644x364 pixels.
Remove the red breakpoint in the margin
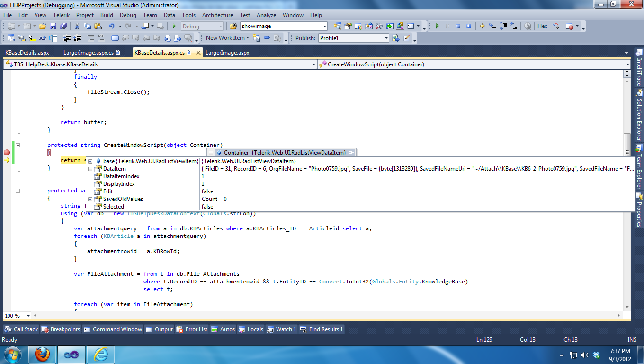pos(7,153)
